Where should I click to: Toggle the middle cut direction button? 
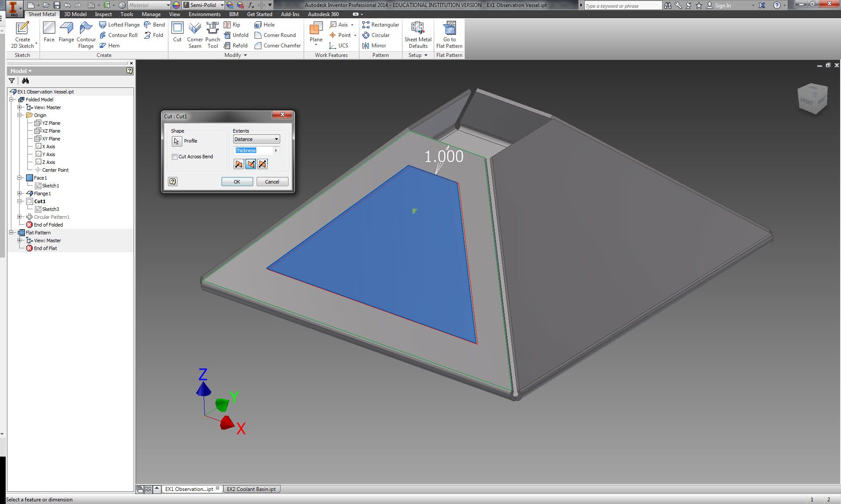(x=251, y=164)
